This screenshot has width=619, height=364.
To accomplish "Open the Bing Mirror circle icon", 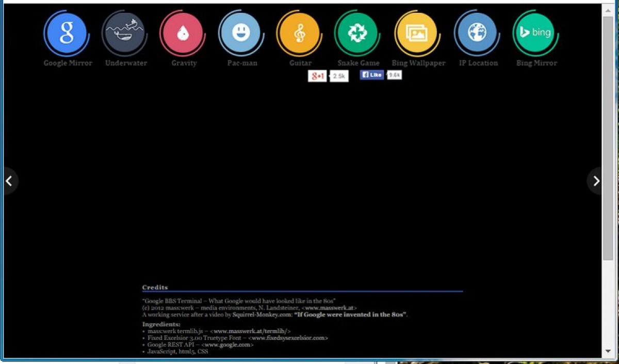I will point(535,34).
